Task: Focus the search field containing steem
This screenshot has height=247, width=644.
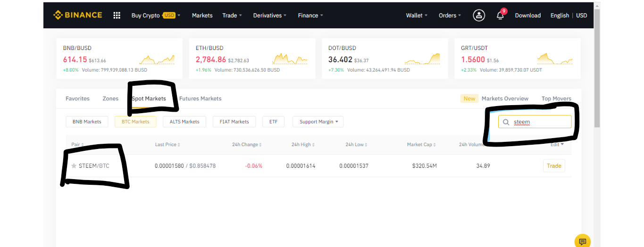Action: (x=535, y=122)
